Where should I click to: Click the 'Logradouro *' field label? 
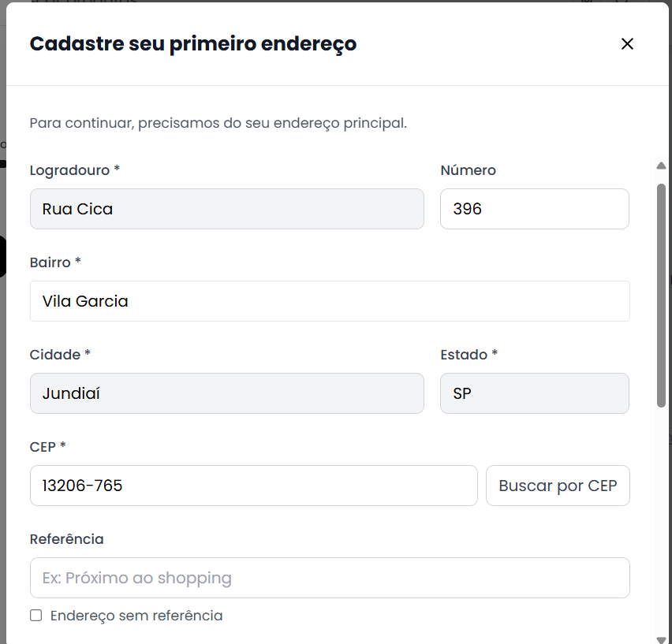pyautogui.click(x=74, y=170)
